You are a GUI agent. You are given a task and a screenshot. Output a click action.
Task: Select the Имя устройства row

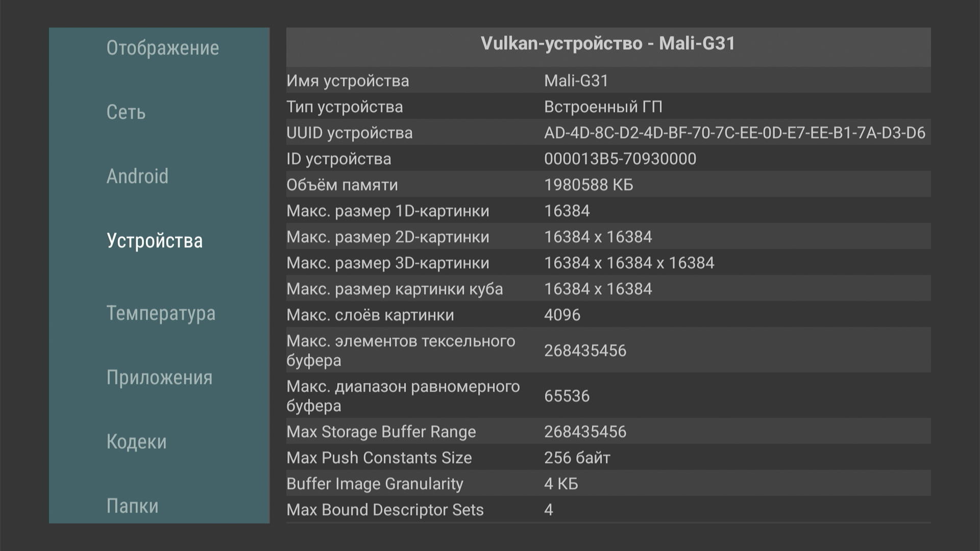(x=608, y=81)
